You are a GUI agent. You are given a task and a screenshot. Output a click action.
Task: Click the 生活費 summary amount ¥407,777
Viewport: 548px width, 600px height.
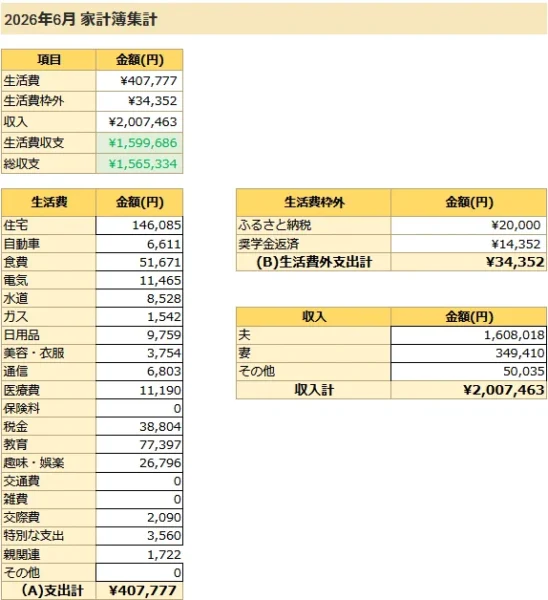point(139,81)
